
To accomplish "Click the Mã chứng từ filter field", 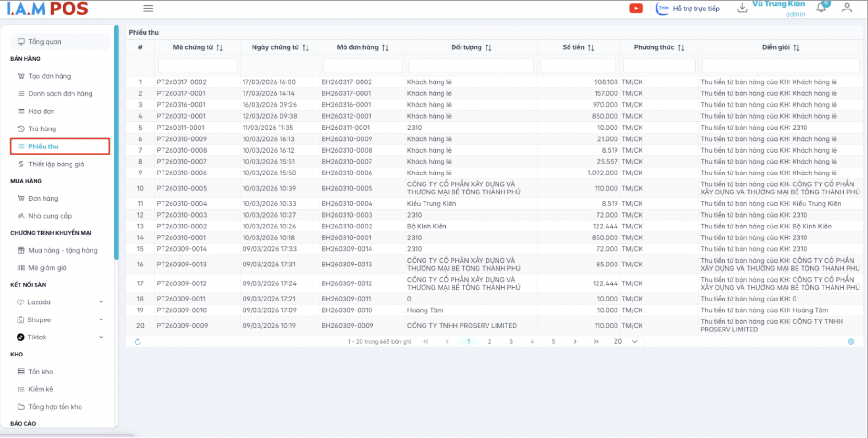I will 198,65.
